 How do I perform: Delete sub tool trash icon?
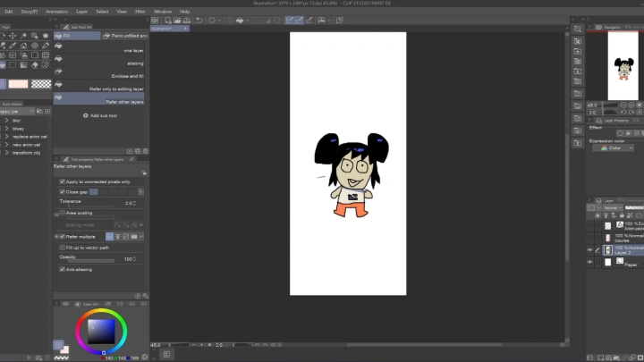146,151
